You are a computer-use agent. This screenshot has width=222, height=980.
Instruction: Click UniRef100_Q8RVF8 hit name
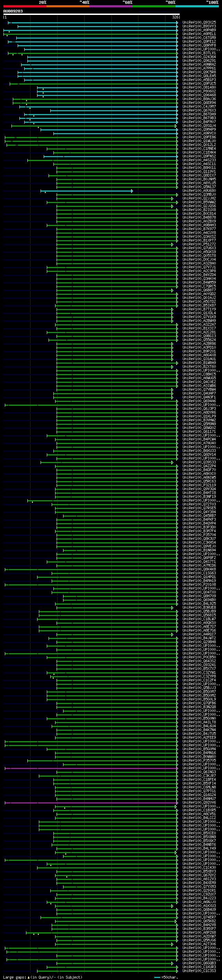pyautogui.click(x=199, y=45)
